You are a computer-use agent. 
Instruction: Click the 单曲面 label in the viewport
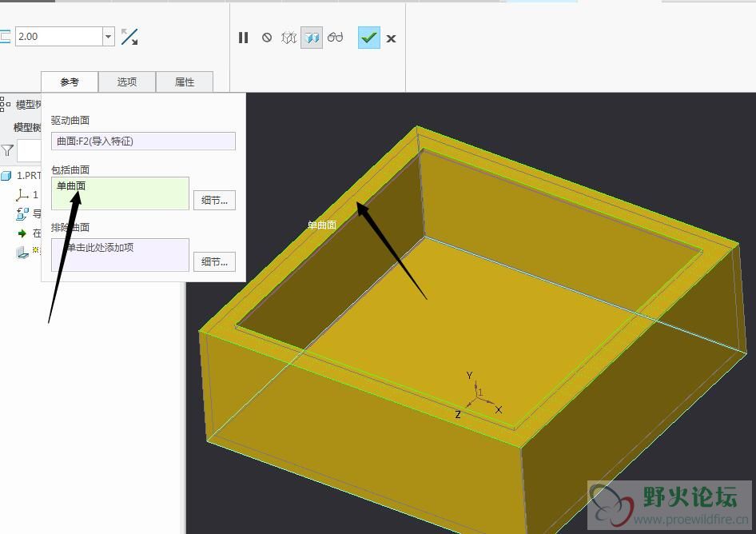[x=321, y=225]
